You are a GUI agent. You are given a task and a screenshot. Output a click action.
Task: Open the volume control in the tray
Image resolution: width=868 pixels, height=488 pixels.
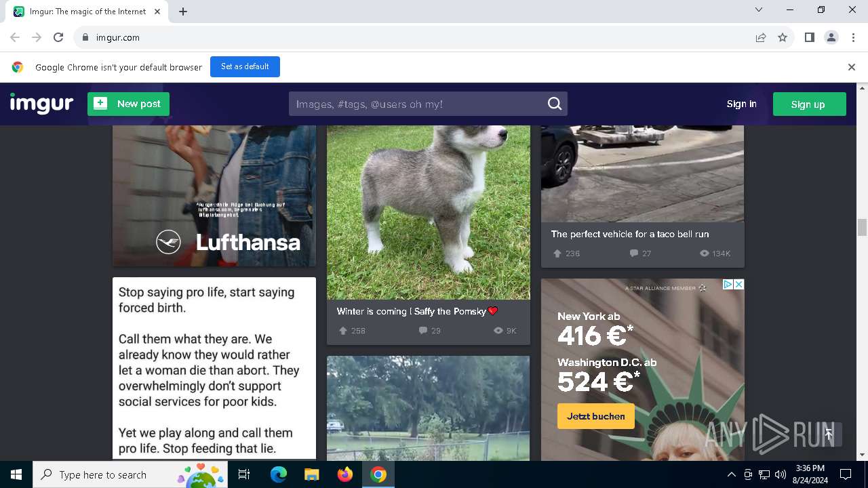point(781,474)
